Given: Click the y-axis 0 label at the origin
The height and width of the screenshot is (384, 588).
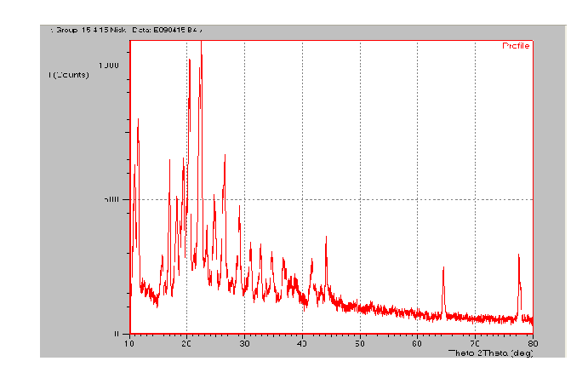Looking at the screenshot, I should point(117,334).
